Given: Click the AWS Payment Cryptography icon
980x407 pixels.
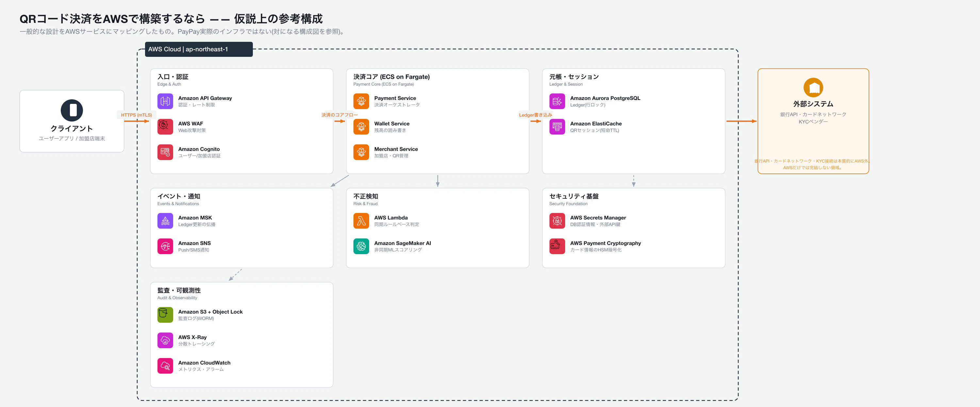Looking at the screenshot, I should coord(557,246).
